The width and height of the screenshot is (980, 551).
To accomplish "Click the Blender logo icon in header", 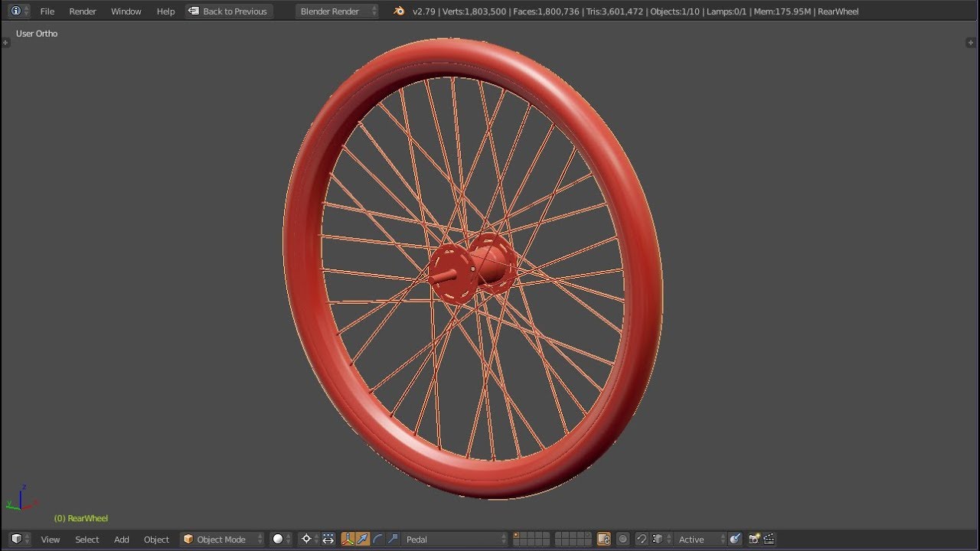I will pyautogui.click(x=399, y=11).
